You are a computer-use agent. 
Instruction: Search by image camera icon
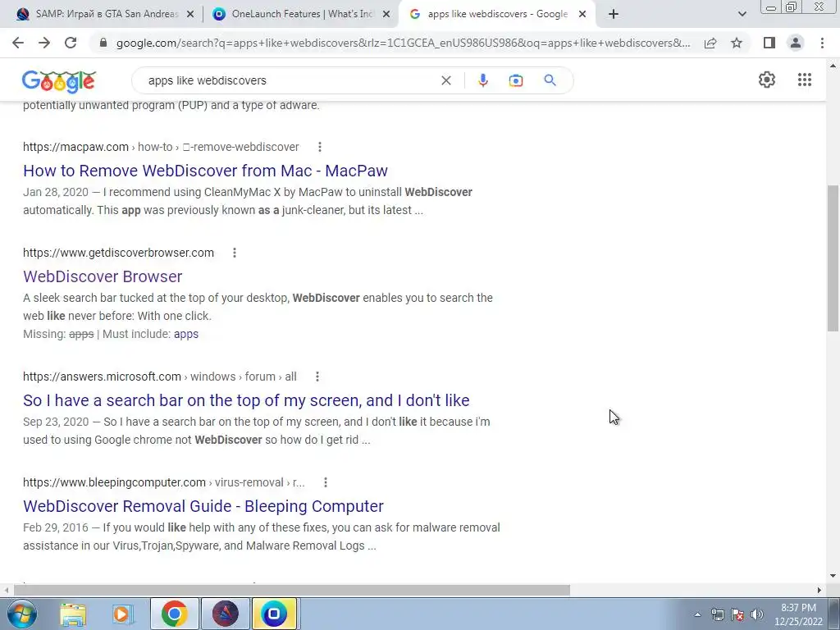click(516, 80)
